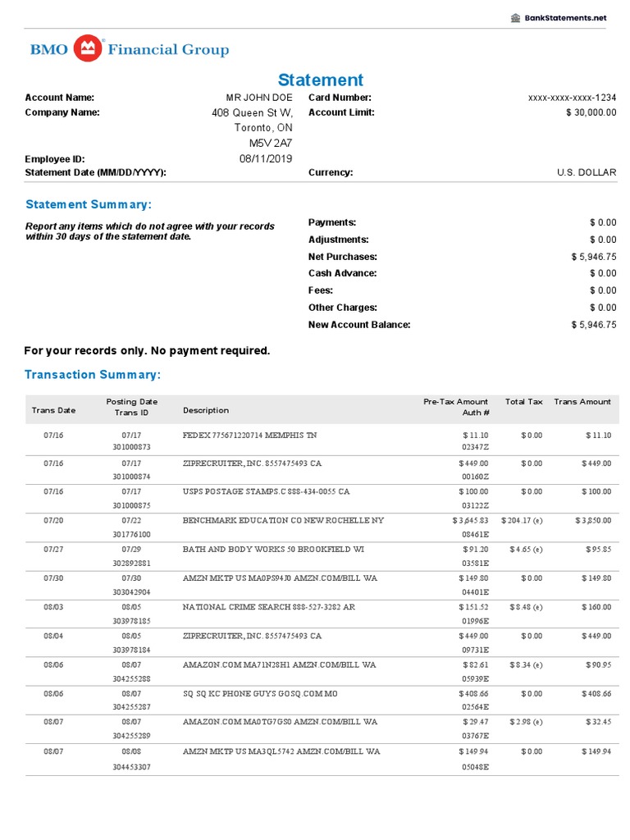Click the red BMO roundel logo
This screenshot has width=630, height=840.
89,49
